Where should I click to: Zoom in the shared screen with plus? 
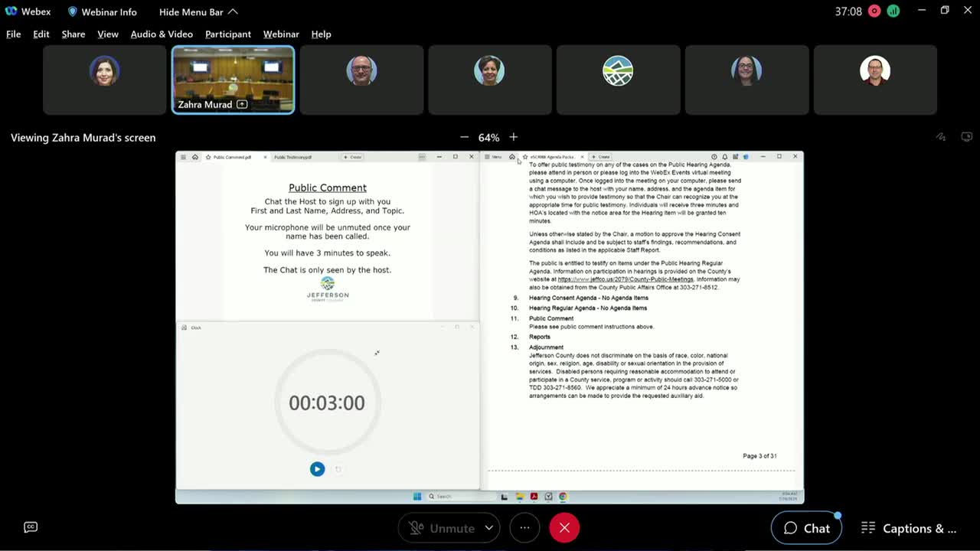[x=514, y=137]
